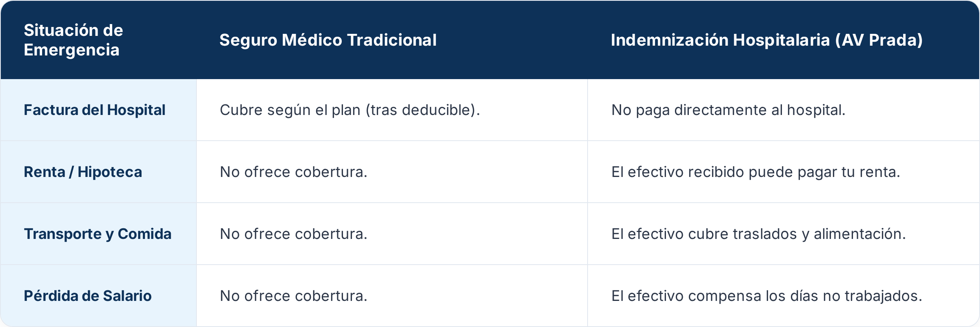Image resolution: width=980 pixels, height=327 pixels.
Task: Click the 'Indemnización Hospitalaria (AV Prada)' header
Action: 767,40
